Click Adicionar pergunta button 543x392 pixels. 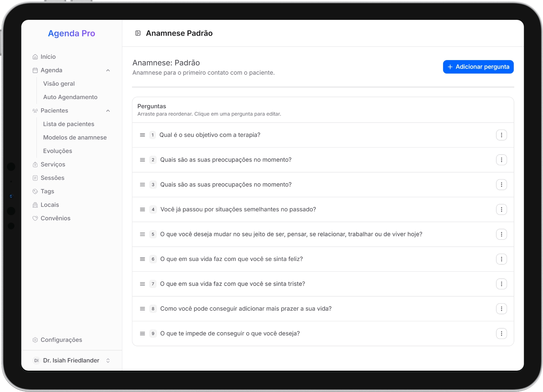pyautogui.click(x=478, y=67)
